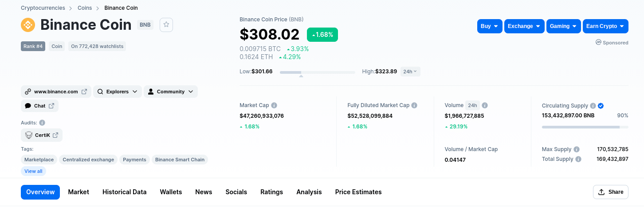Click the Binance Coin logo icon
Screen dimensions: 644x208
coord(28,25)
